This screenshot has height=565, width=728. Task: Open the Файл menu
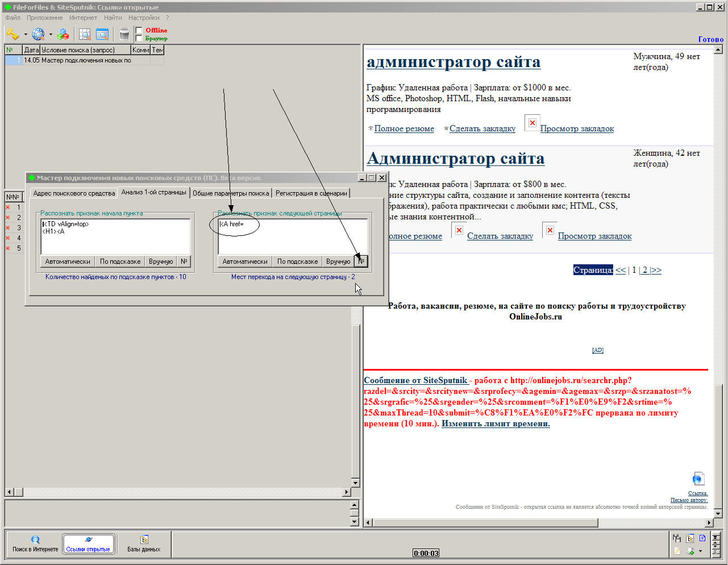(13, 18)
